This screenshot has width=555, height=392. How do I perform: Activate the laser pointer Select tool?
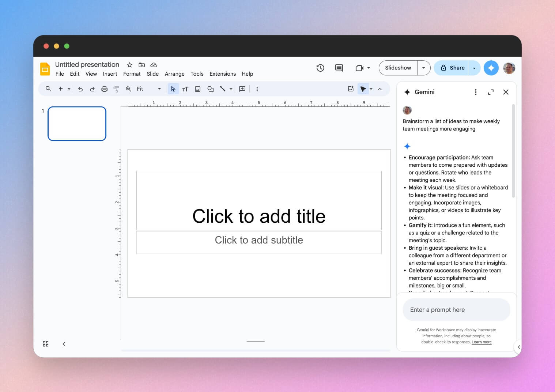tap(363, 89)
